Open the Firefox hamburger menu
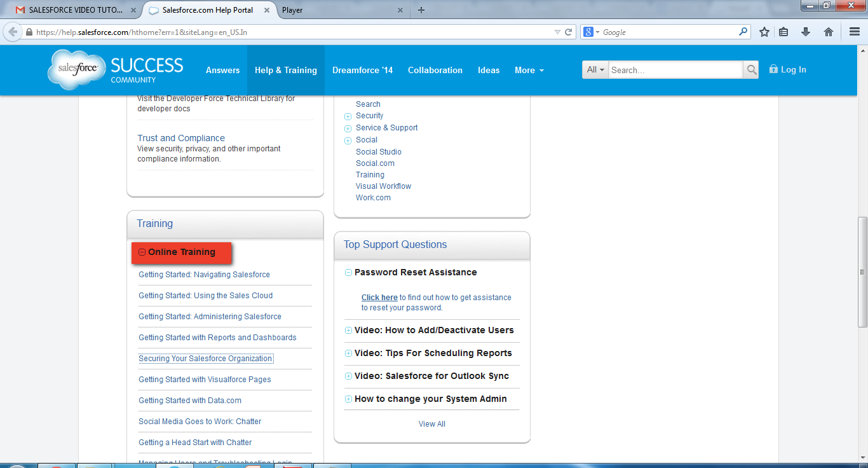The height and width of the screenshot is (468, 868). [x=855, y=32]
